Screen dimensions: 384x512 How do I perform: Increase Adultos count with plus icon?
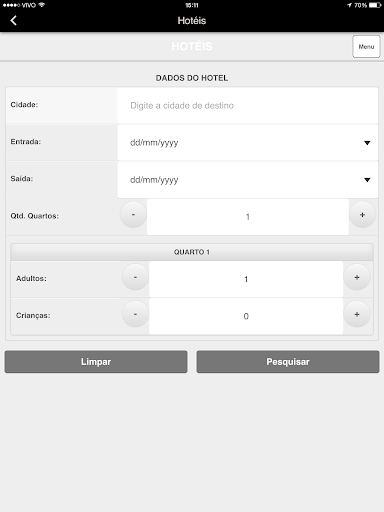point(357,277)
